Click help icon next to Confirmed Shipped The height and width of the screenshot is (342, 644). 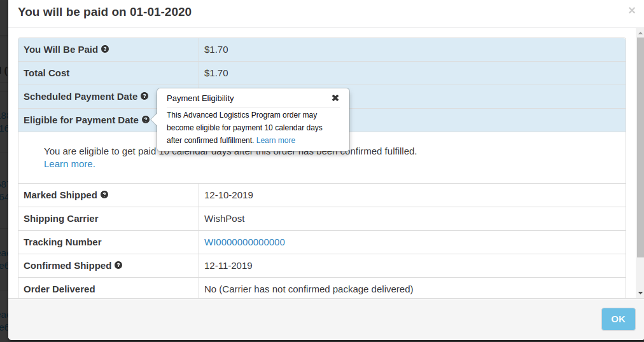(x=118, y=265)
